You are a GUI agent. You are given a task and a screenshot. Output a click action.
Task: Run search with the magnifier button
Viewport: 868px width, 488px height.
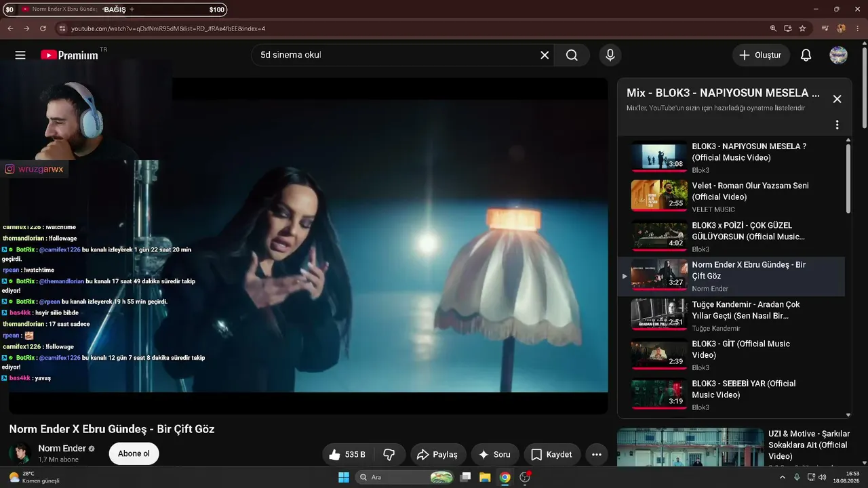pyautogui.click(x=572, y=55)
